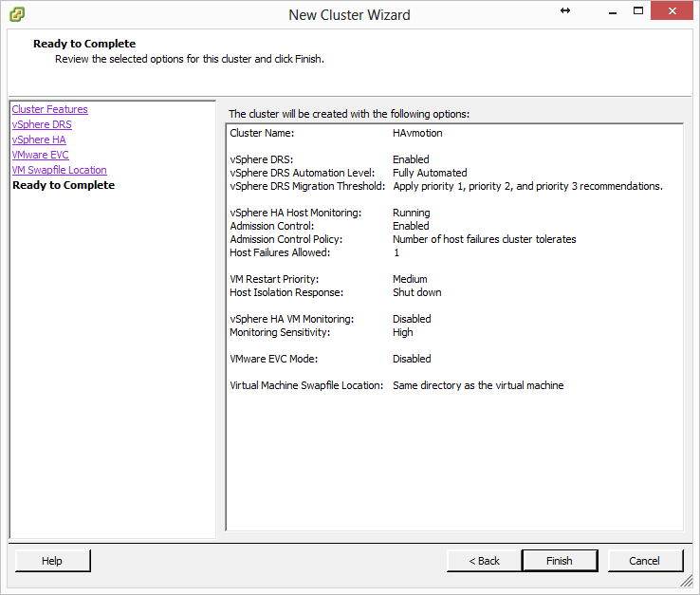Maximize the New Cluster Wizard window
Viewport: 700px width, 595px height.
pos(638,10)
